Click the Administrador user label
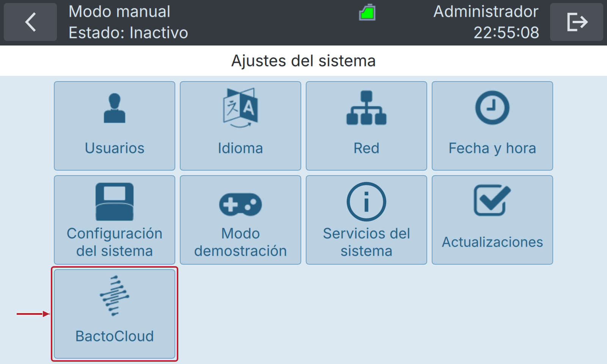 [x=486, y=11]
